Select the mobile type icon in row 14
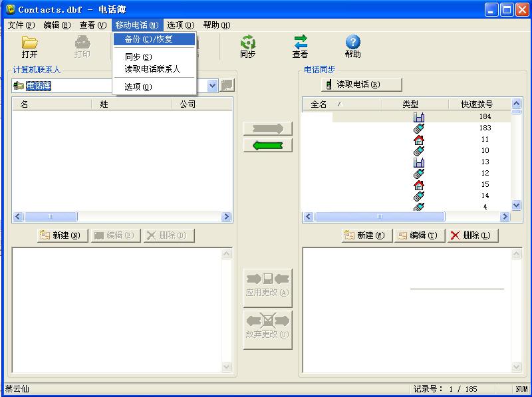The width and height of the screenshot is (532, 397). 419,196
